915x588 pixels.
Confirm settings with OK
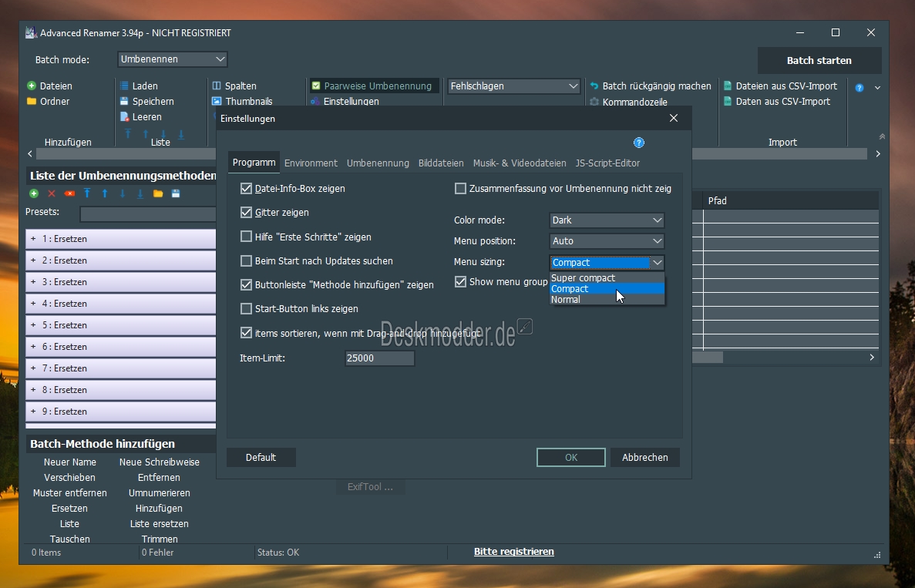(x=570, y=457)
